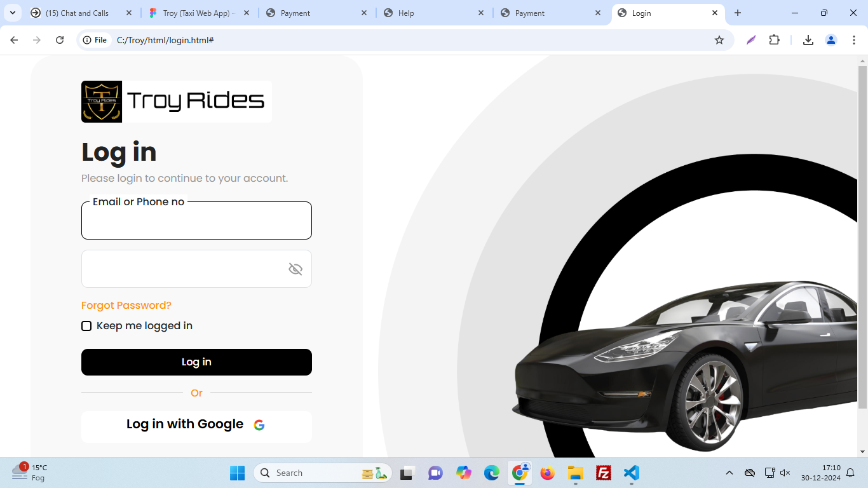Reload the page

tap(60, 40)
